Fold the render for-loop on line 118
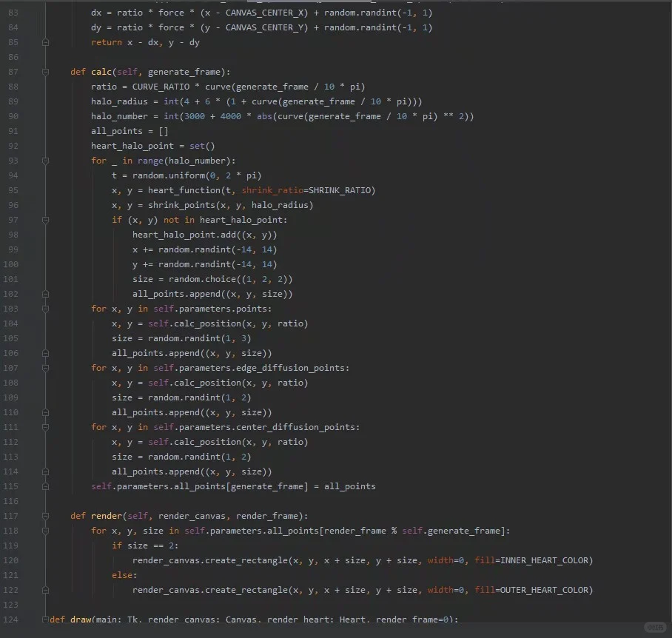 45,531
